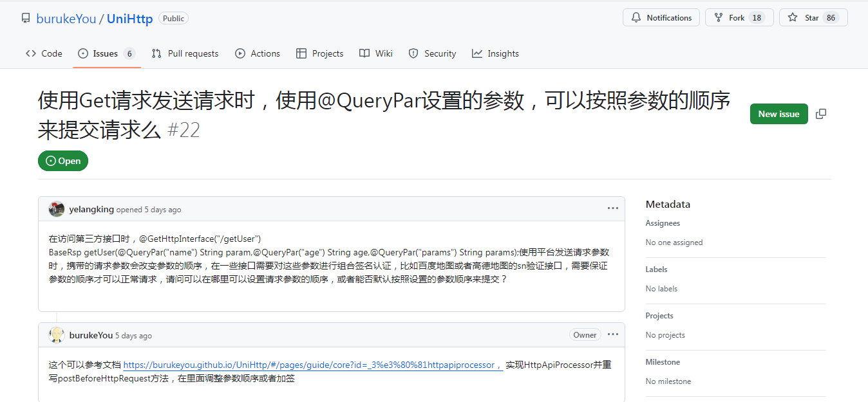Open the fork count 18
The image size is (868, 402).
pos(757,18)
